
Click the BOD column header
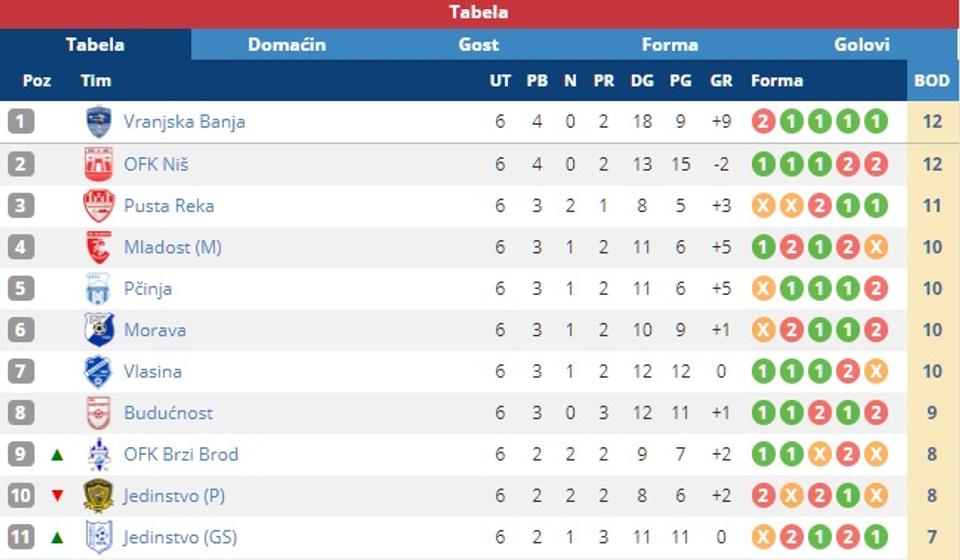pyautogui.click(x=932, y=81)
